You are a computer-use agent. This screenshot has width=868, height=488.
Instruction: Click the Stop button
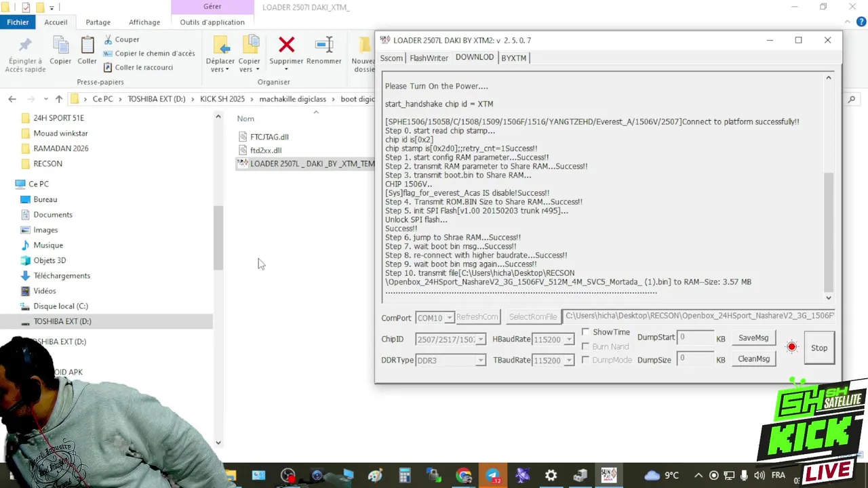819,348
